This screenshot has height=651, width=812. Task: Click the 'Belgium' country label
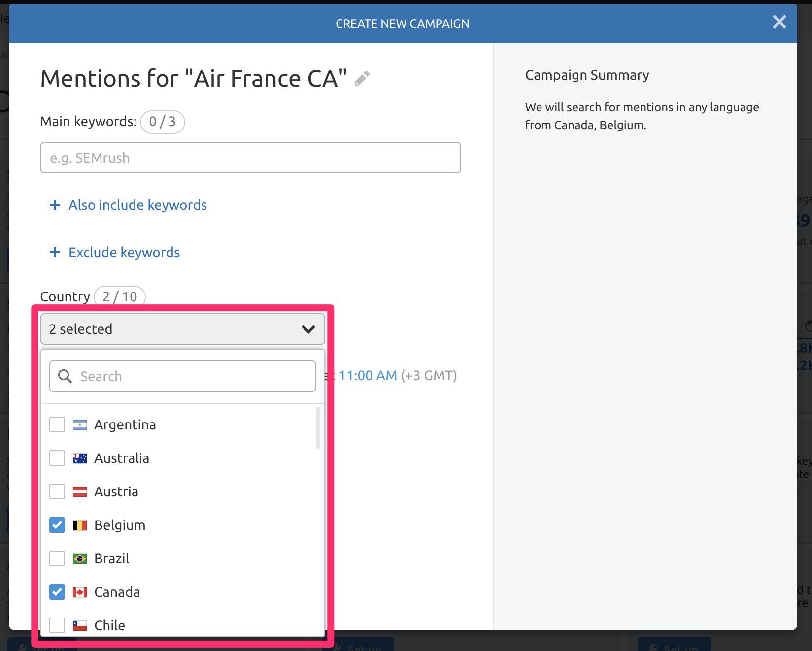click(x=120, y=525)
